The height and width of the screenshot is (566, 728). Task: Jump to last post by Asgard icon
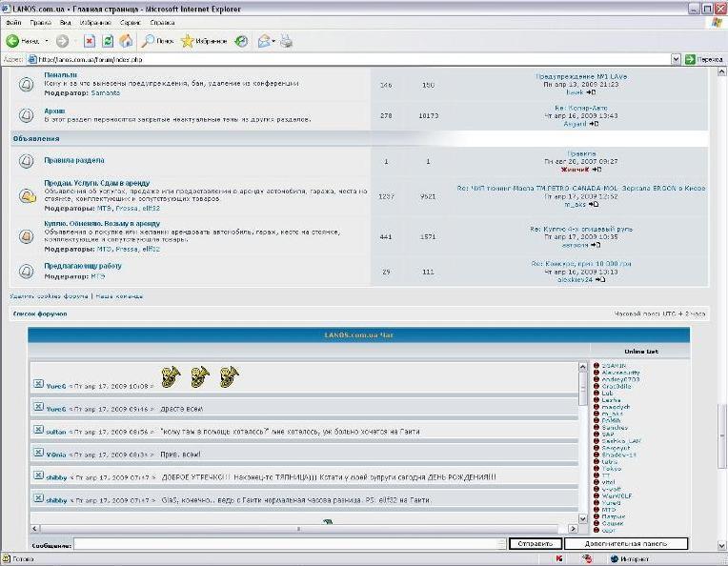click(594, 124)
